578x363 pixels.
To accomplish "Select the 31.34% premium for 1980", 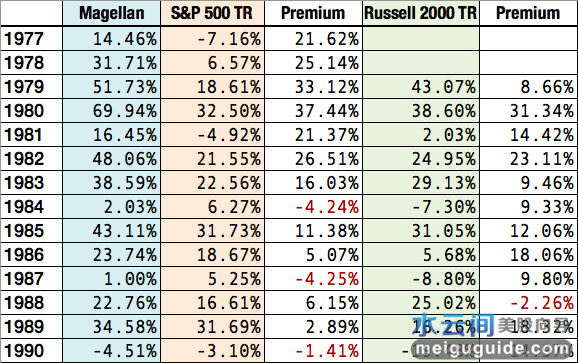I will (x=542, y=111).
